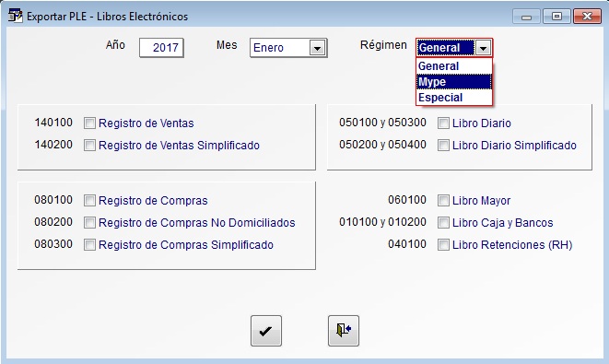Tick the Registro de Compras checkbox
This screenshot has height=364, width=609.
point(89,201)
